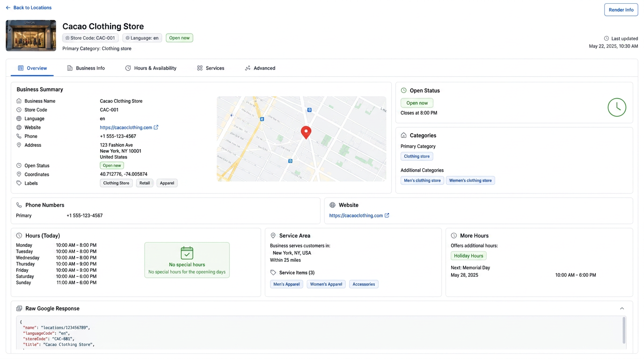Click the house icon beside Categories heading
Screen dimensions: 644x359
pos(403,136)
